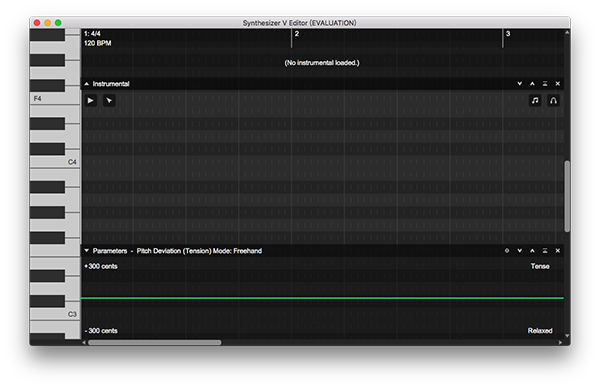The image size is (600, 388).
Task: Click the vertical scrollbar thumb
Action: (567, 196)
